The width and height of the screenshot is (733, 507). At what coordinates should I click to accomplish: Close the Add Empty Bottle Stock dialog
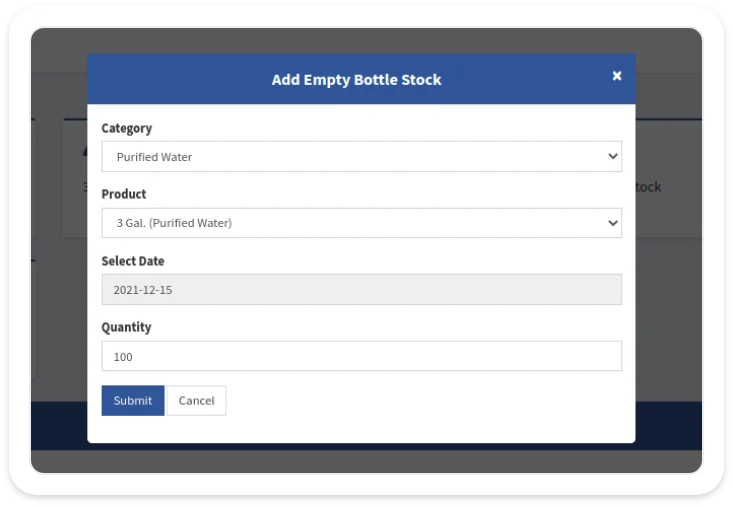point(617,76)
